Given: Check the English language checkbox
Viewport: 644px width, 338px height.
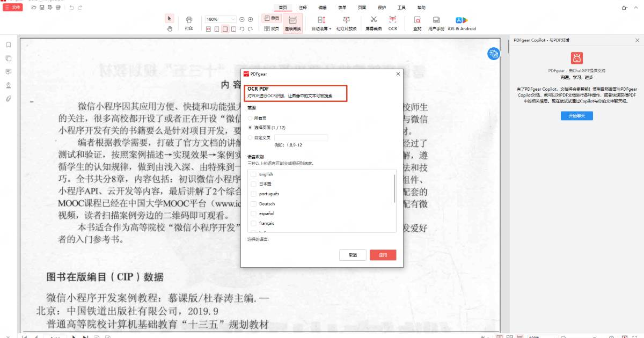Looking at the screenshot, I should (x=253, y=174).
